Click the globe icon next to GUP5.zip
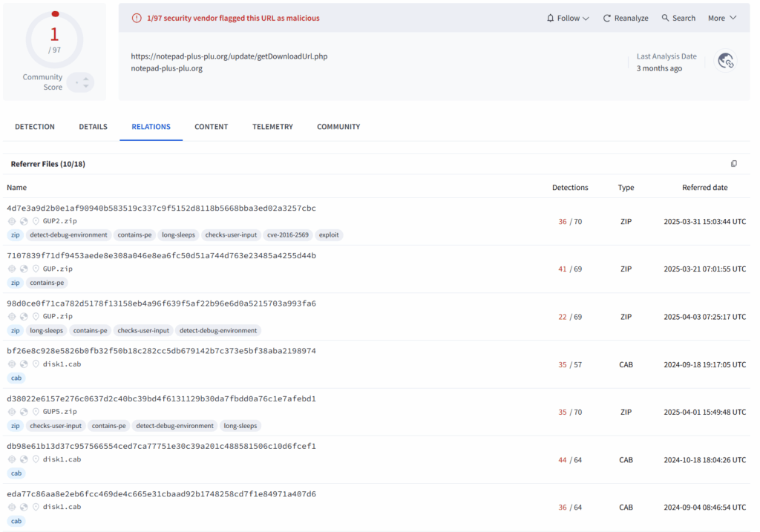This screenshot has width=760, height=532. [24, 412]
